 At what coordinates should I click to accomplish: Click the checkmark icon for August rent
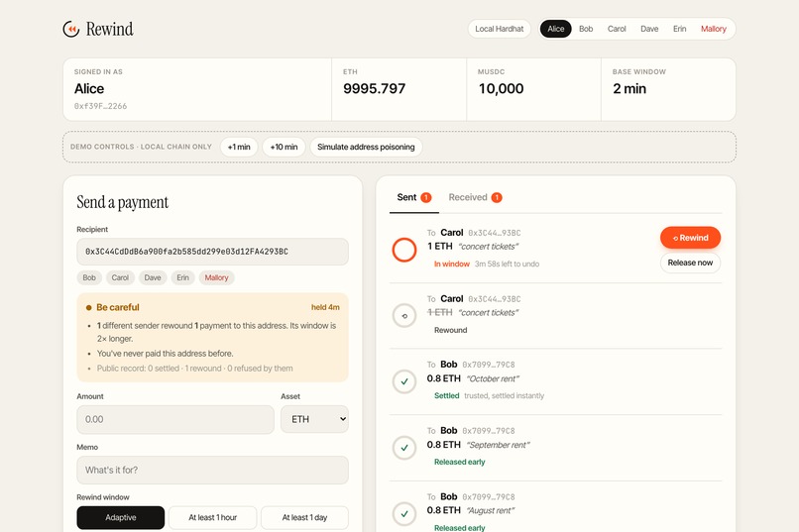tap(404, 514)
